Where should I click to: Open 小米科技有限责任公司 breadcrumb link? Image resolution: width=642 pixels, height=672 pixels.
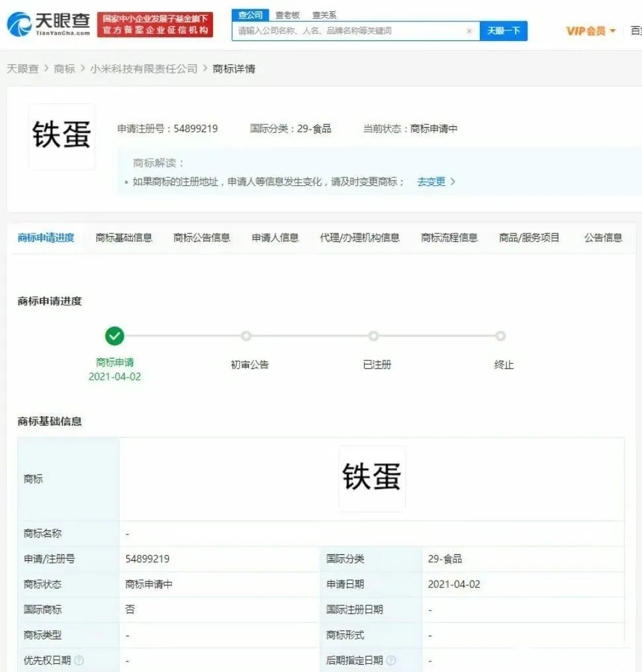[144, 69]
